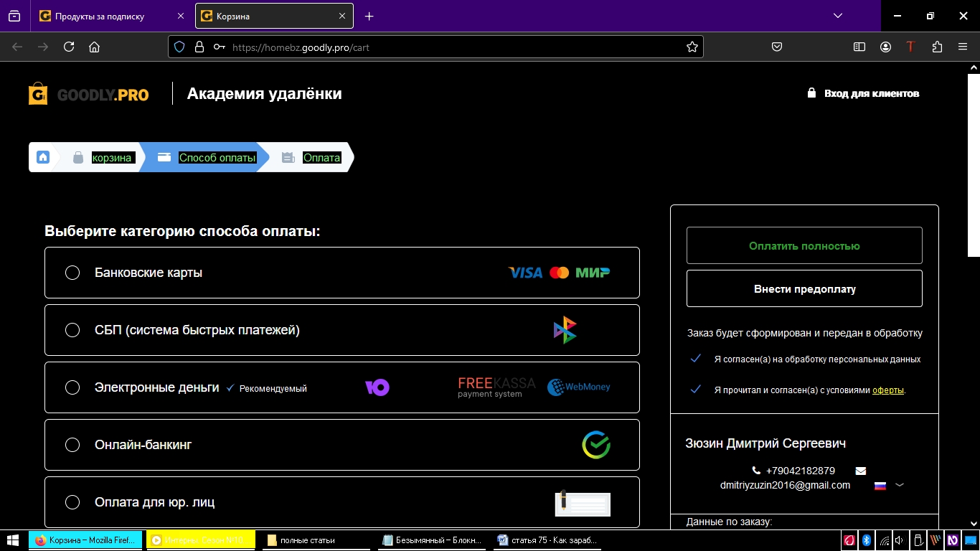Click the Оплатить полностью button

(x=804, y=246)
